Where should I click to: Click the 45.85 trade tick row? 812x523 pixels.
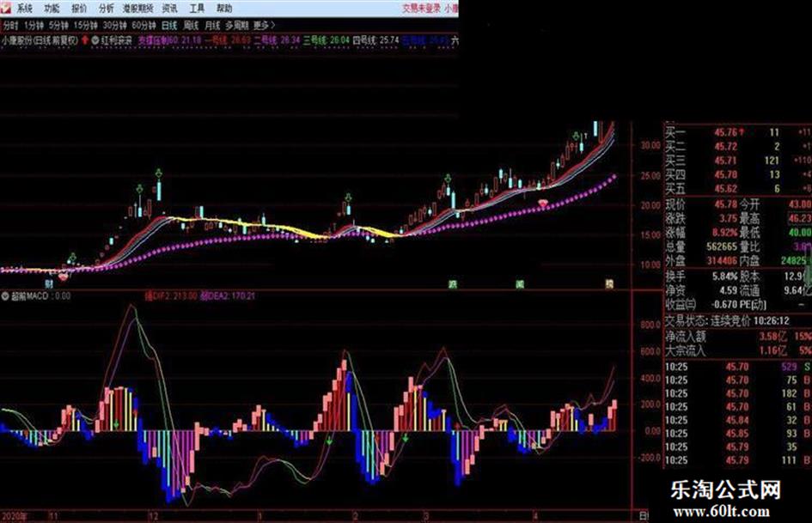pos(738,434)
